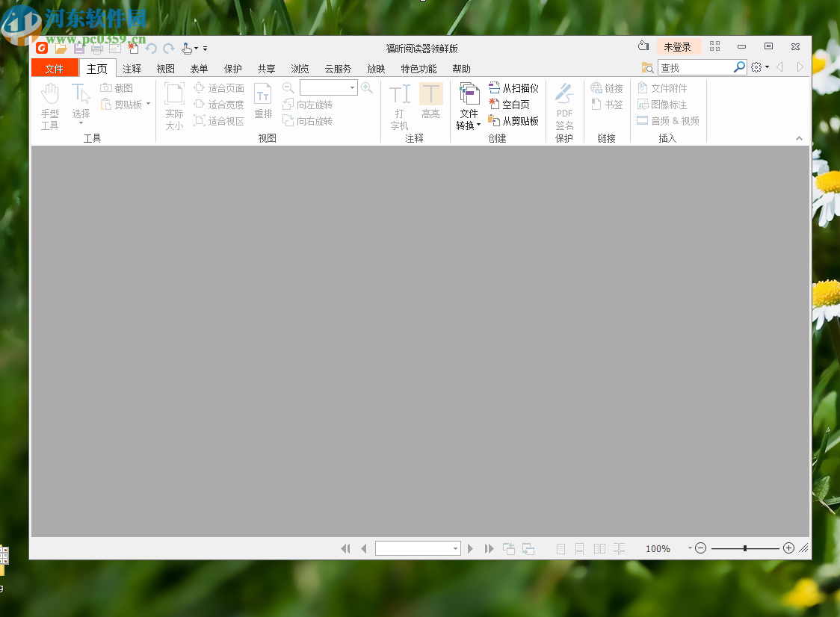
Task: Switch to the 注释 ribbon tab
Action: [x=132, y=69]
